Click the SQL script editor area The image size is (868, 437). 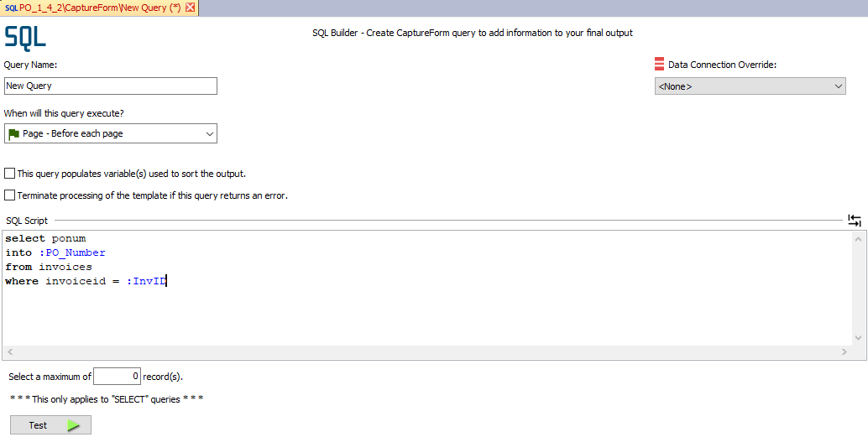click(426, 288)
